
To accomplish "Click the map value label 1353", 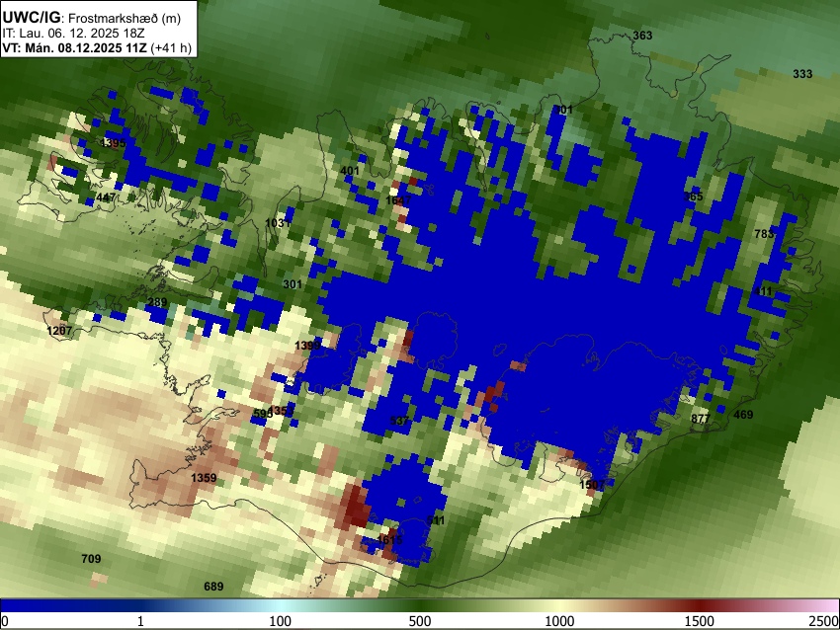I will tap(283, 411).
